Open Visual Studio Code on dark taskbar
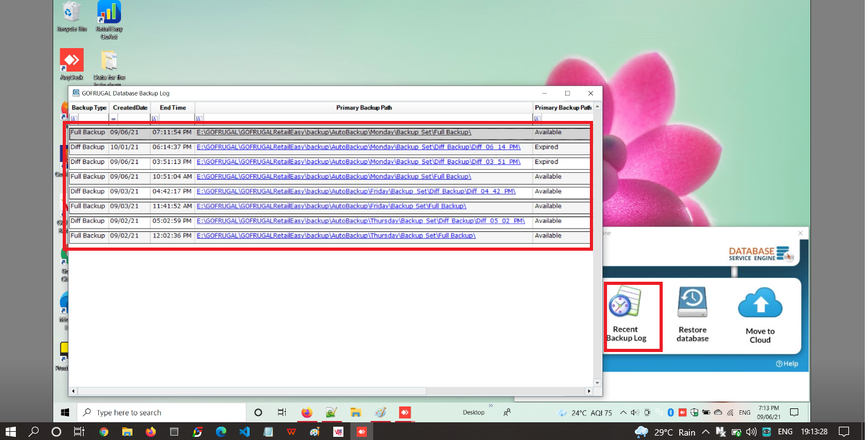 245,432
